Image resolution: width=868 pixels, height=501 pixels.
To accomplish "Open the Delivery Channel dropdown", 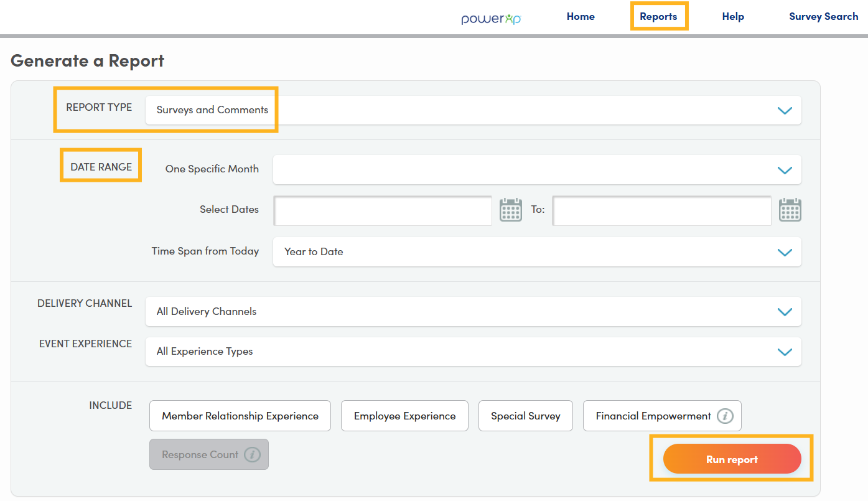I will (784, 312).
